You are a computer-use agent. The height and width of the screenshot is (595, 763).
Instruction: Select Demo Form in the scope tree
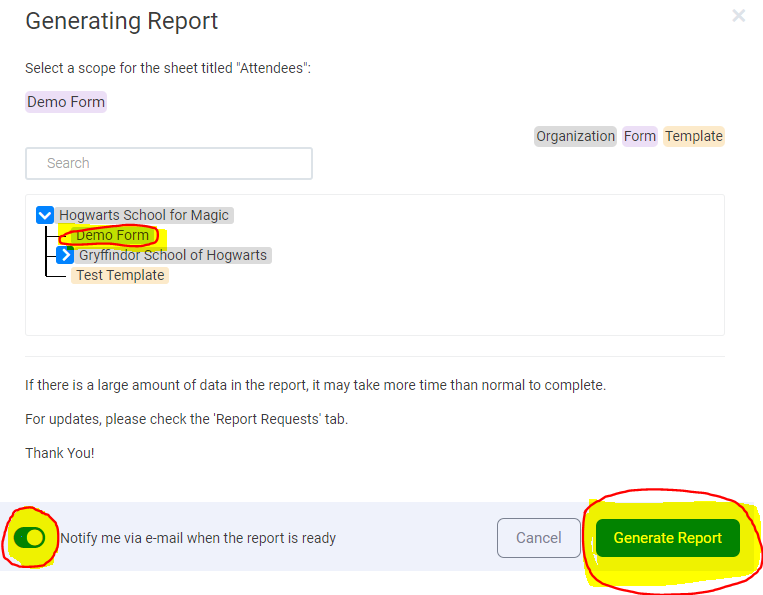[x=112, y=236]
